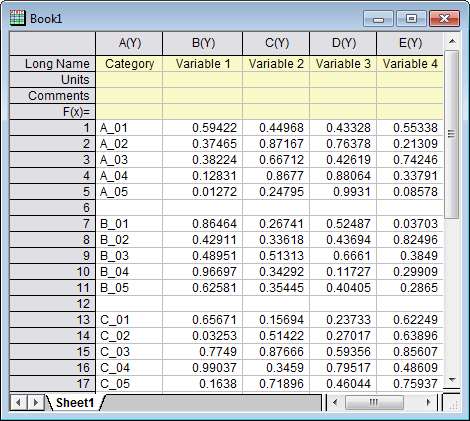Image resolution: width=470 pixels, height=421 pixels.
Task: Select the value 0.85607
Action: tap(410, 352)
